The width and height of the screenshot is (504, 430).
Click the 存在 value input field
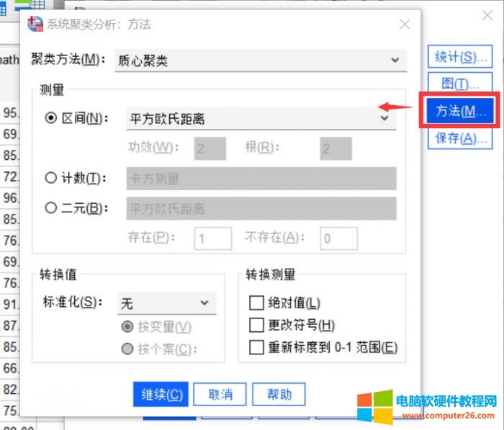pyautogui.click(x=212, y=238)
